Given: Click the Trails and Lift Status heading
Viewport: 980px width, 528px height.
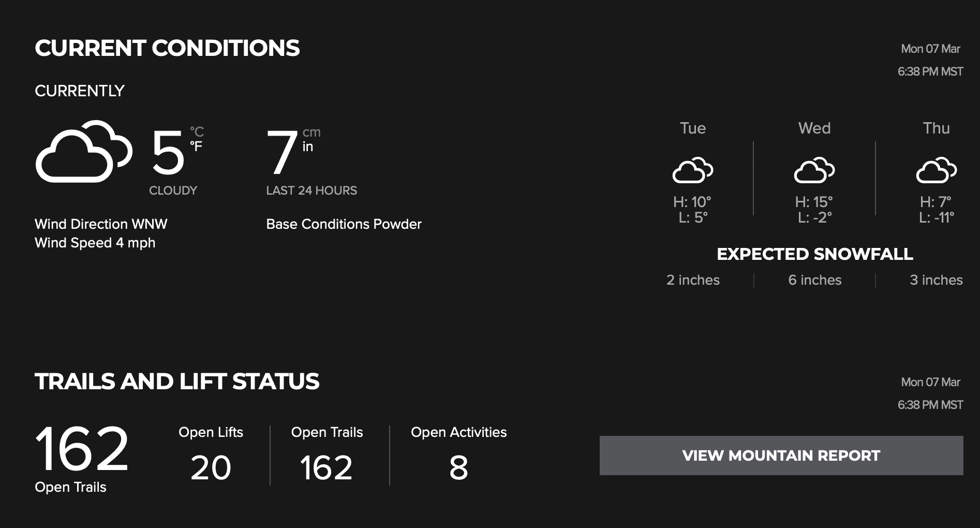Looking at the screenshot, I should (x=177, y=382).
